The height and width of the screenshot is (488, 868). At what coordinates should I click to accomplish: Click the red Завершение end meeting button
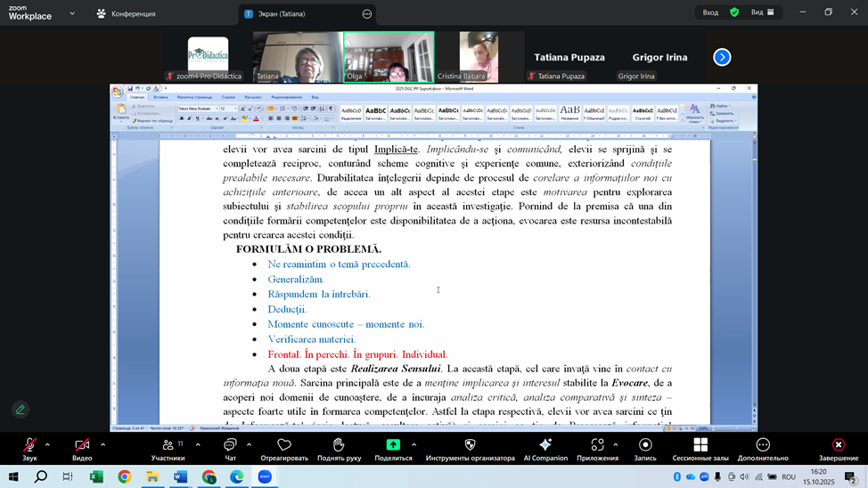[x=839, y=445]
